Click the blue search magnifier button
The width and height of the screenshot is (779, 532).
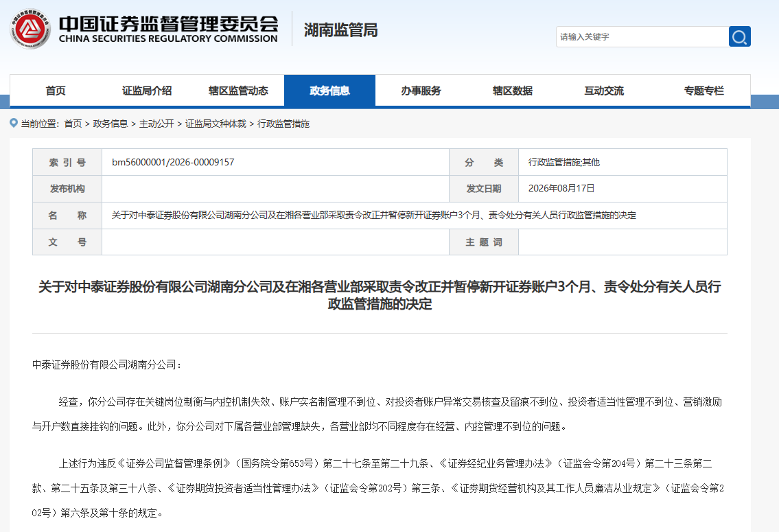(739, 37)
